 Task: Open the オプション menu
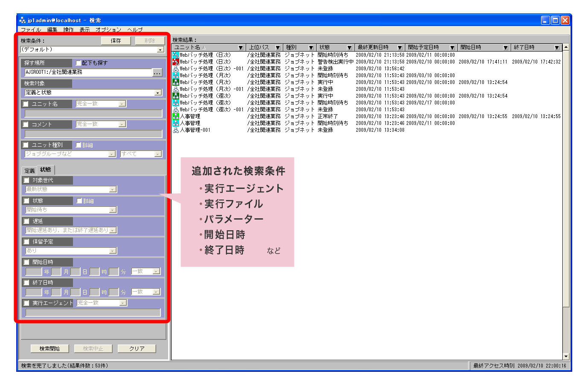pos(108,30)
